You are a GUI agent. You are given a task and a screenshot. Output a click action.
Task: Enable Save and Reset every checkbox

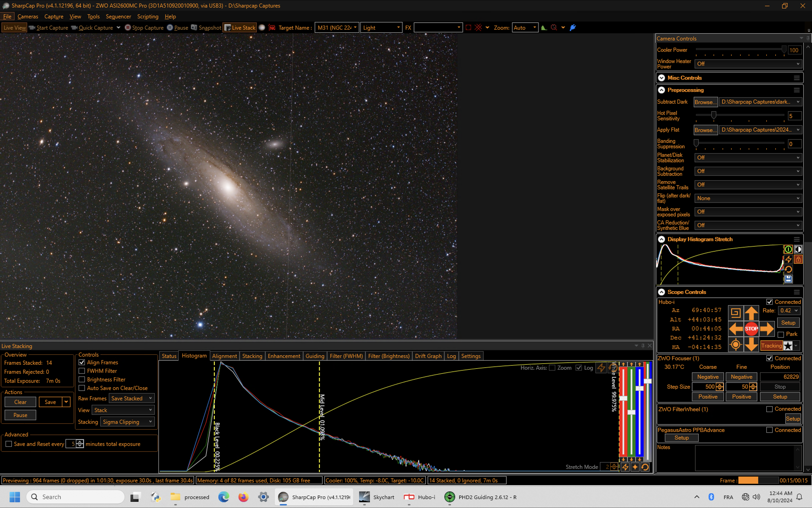click(9, 444)
